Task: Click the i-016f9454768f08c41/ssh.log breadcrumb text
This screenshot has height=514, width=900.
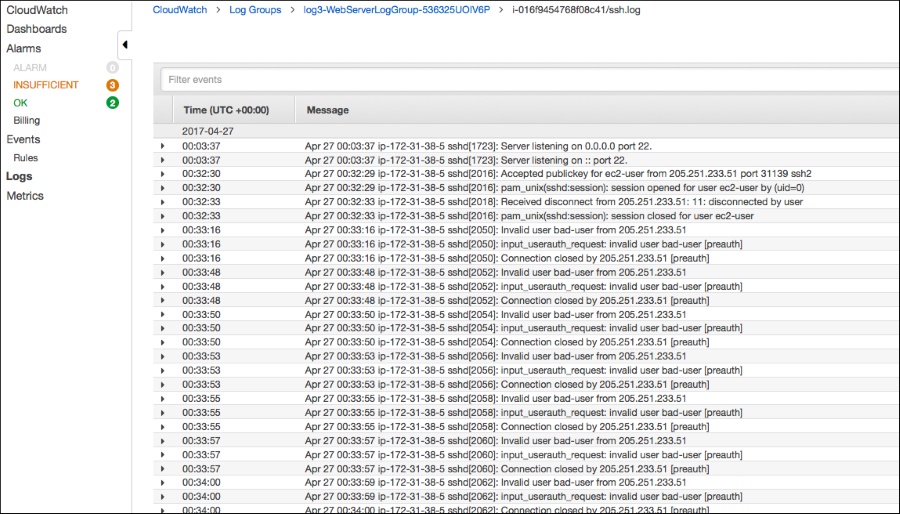Action: tap(576, 10)
